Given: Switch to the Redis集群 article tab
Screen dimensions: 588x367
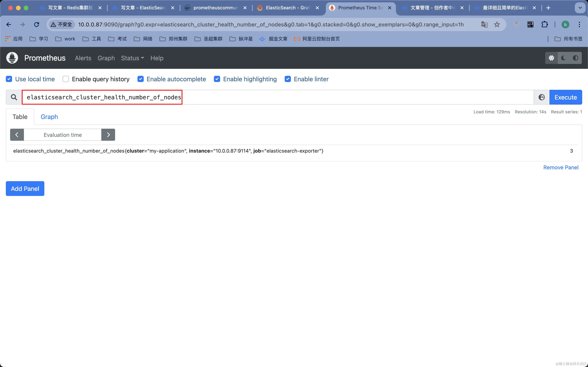Looking at the screenshot, I should [x=70, y=8].
